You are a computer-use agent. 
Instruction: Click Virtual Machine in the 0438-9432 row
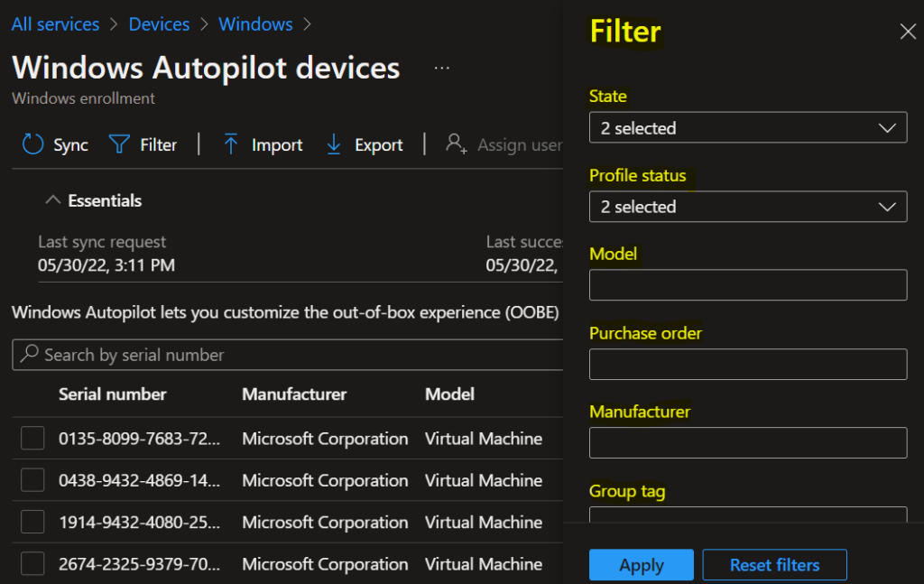coord(484,480)
